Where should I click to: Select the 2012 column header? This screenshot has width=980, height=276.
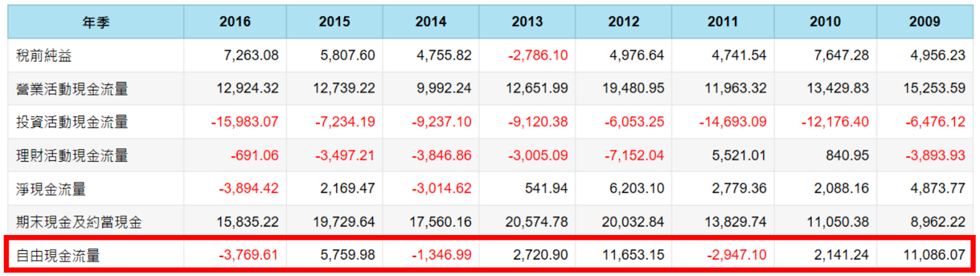point(624,22)
